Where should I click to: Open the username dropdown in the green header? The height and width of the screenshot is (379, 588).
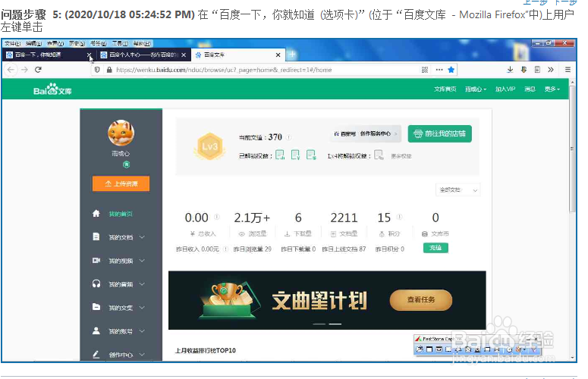476,89
